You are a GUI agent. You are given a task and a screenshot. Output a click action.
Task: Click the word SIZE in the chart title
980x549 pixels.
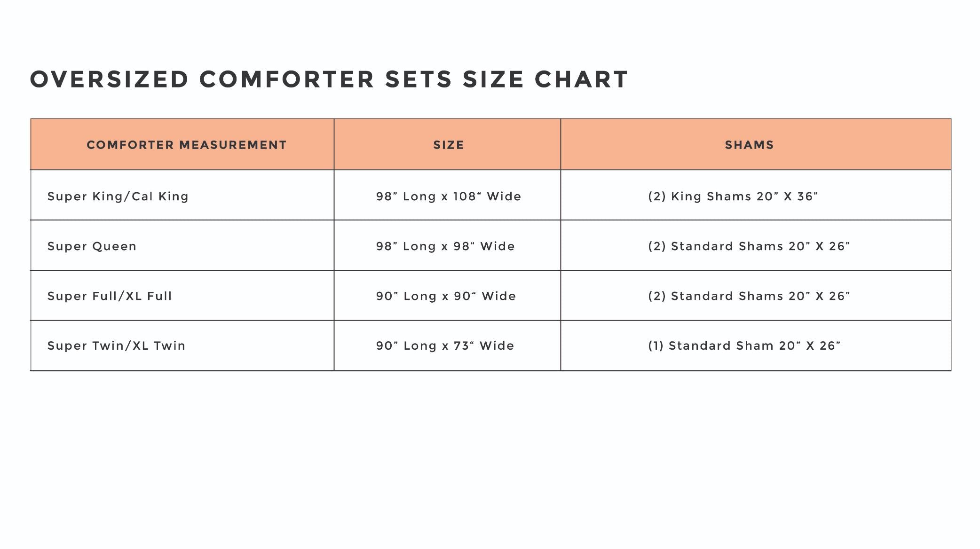tap(493, 79)
